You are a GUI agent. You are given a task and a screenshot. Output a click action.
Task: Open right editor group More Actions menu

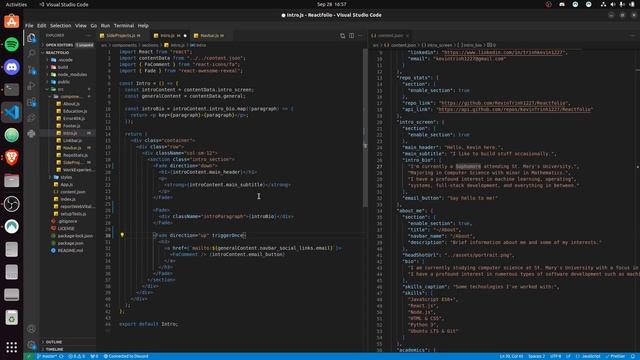632,36
